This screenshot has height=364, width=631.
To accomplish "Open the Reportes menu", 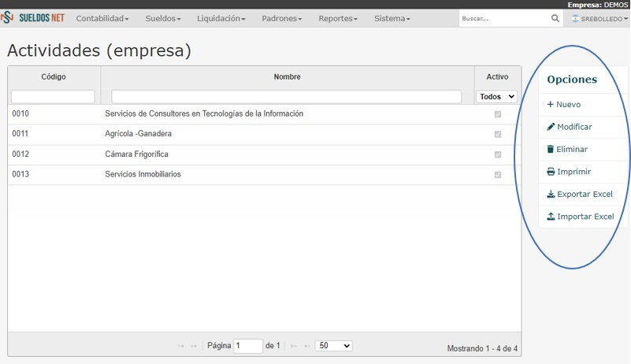I will [338, 19].
